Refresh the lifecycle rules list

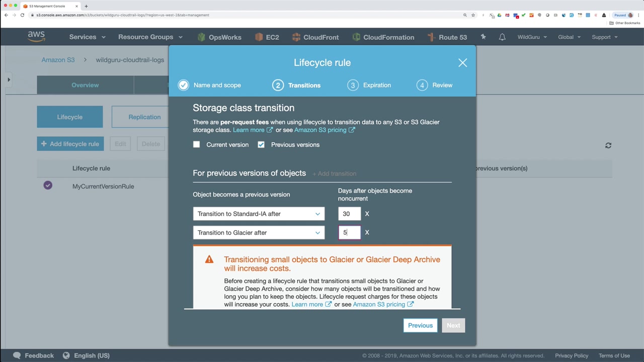pyautogui.click(x=608, y=145)
